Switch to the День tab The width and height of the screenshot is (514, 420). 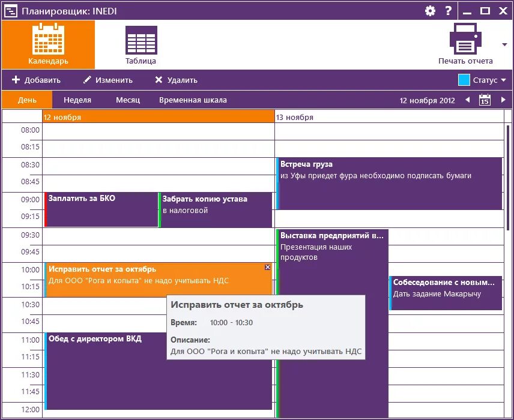pyautogui.click(x=27, y=100)
